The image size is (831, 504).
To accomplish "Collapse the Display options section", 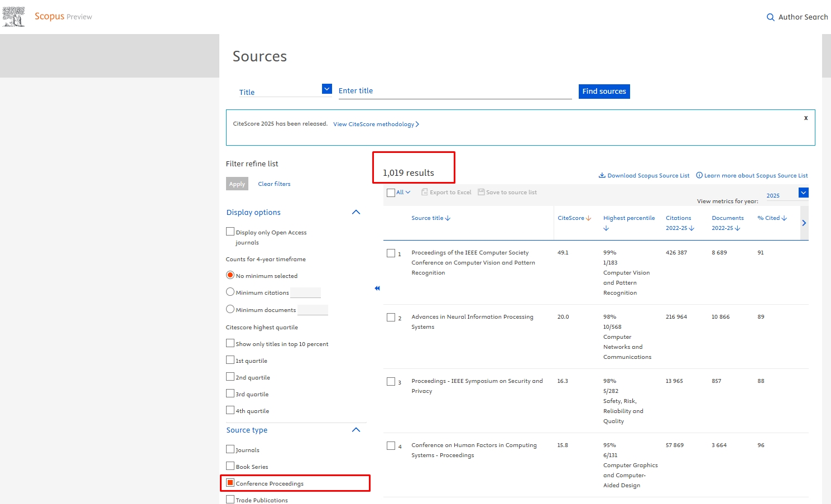I will [356, 212].
